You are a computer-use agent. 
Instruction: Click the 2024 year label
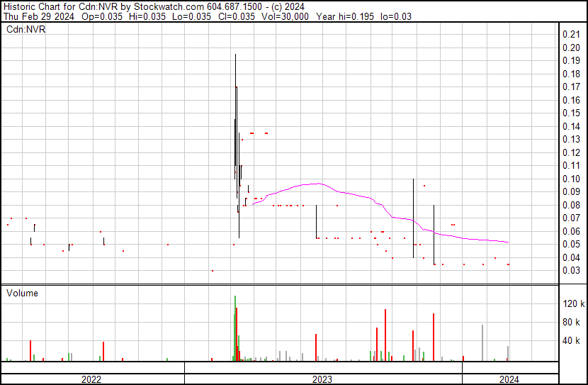click(x=509, y=379)
